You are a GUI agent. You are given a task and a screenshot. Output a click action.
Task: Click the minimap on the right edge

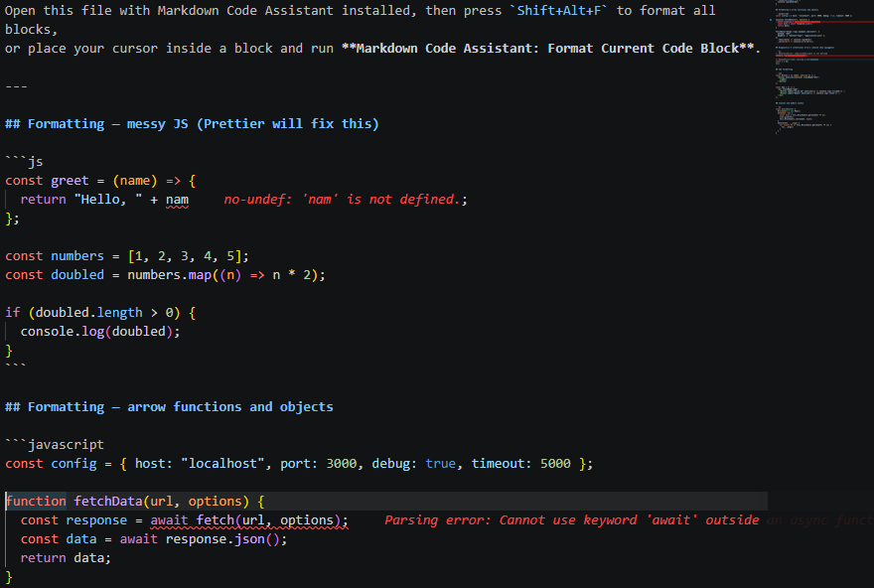pos(821,67)
